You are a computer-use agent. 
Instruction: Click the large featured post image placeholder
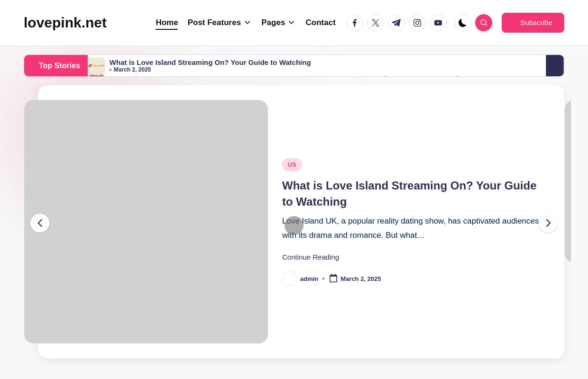pyautogui.click(x=146, y=222)
